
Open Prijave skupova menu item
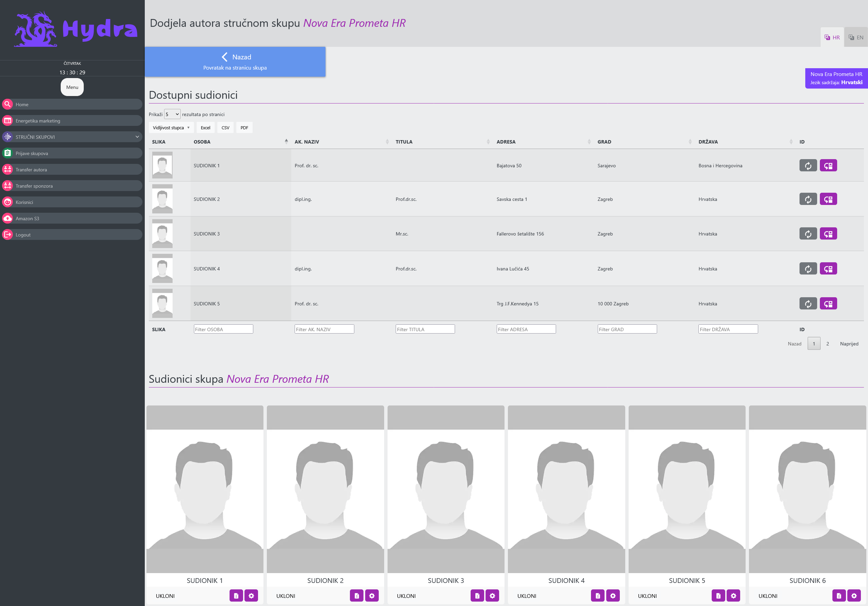[x=72, y=153]
